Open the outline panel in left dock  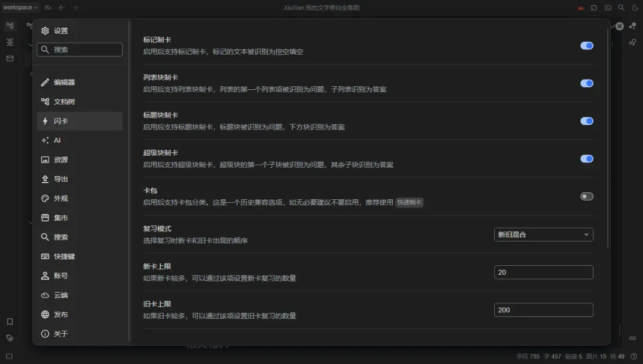click(10, 42)
